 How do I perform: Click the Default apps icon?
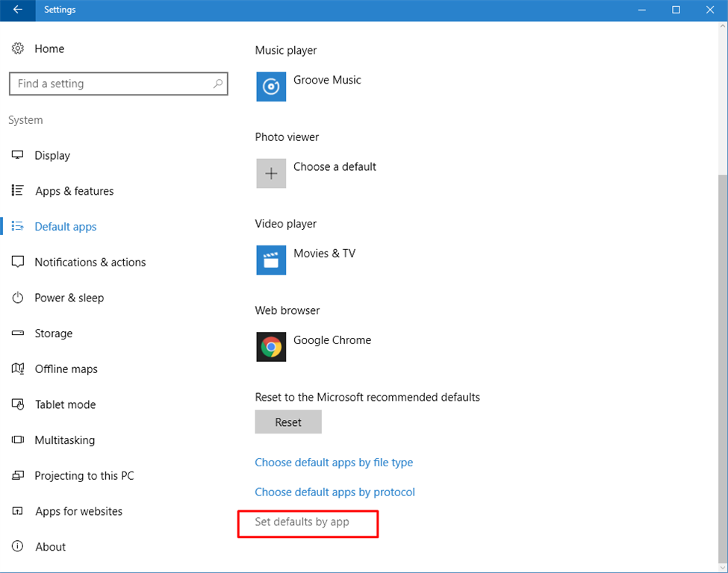pyautogui.click(x=18, y=226)
